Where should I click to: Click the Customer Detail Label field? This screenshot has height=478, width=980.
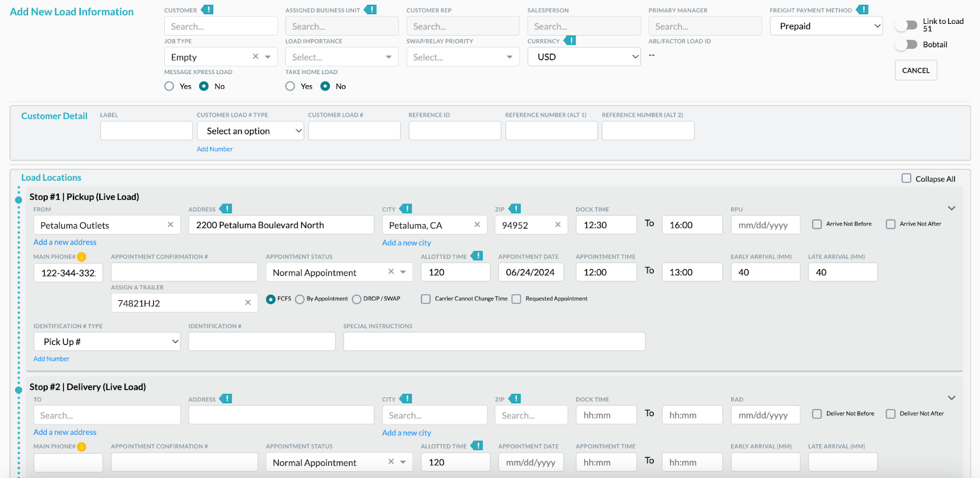point(146,131)
